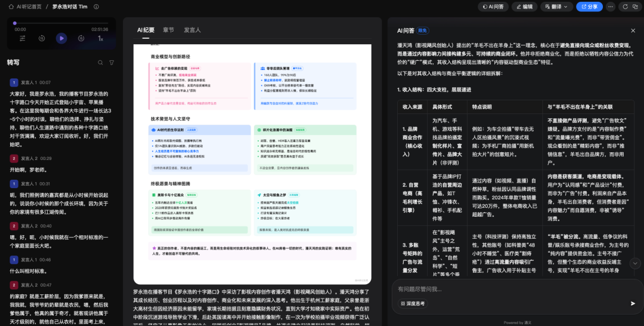Click the refresh icon in top bar

point(626,7)
